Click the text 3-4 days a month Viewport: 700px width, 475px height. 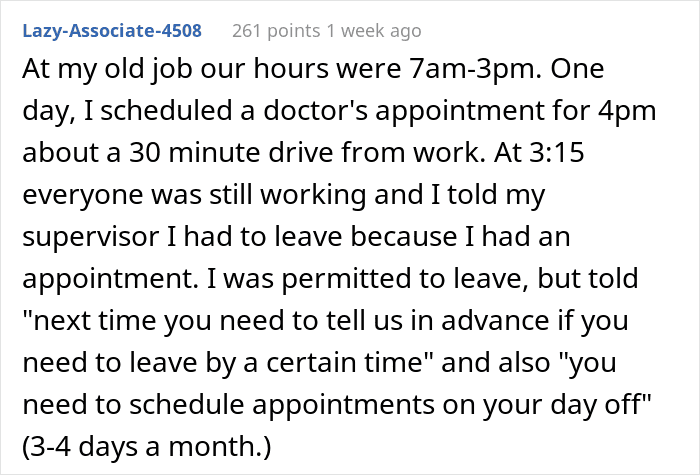(147, 446)
